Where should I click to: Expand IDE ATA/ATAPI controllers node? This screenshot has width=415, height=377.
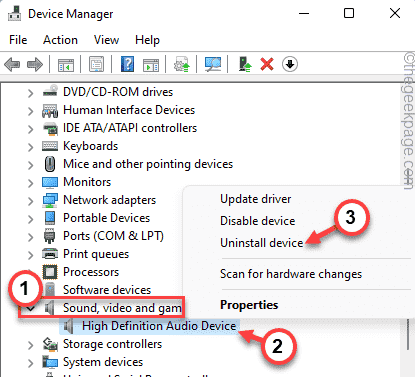(30, 129)
